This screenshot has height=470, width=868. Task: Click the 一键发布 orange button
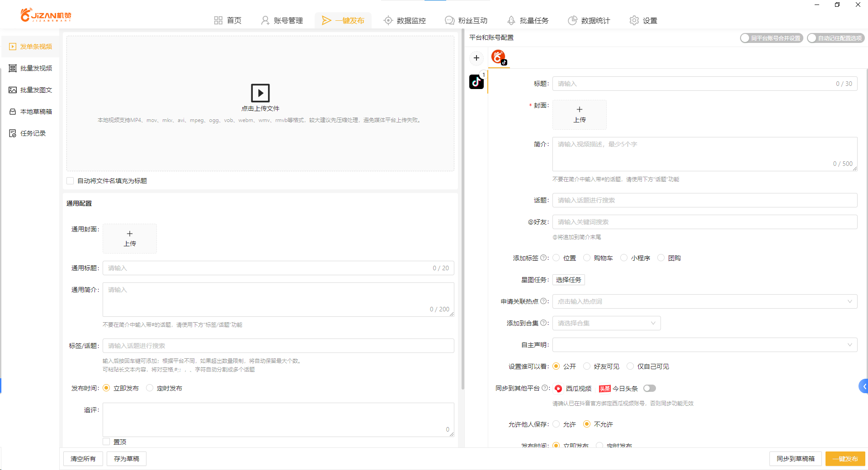(x=844, y=459)
